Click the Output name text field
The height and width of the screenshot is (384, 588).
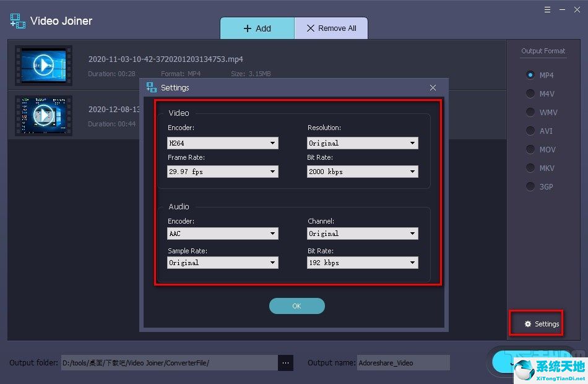coord(403,363)
